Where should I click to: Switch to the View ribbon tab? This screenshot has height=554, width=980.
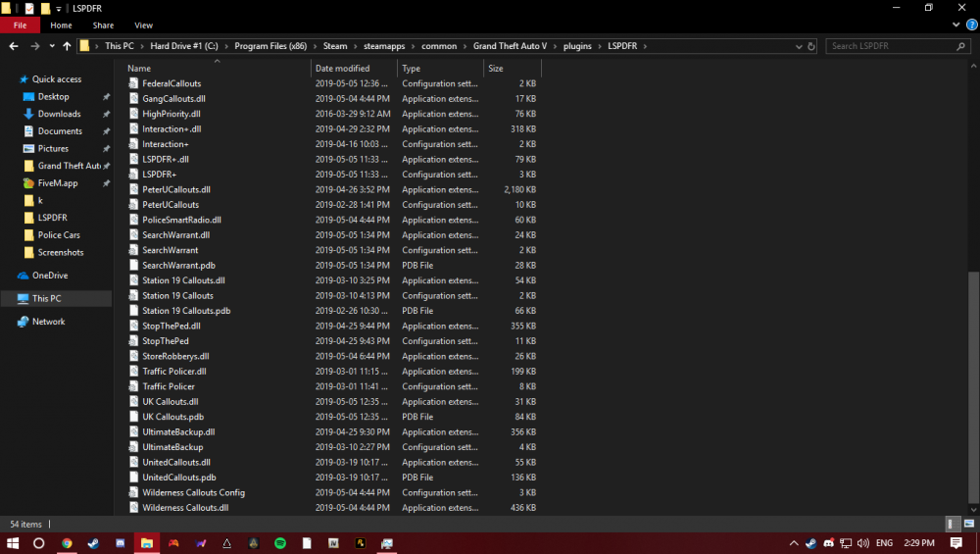(144, 25)
